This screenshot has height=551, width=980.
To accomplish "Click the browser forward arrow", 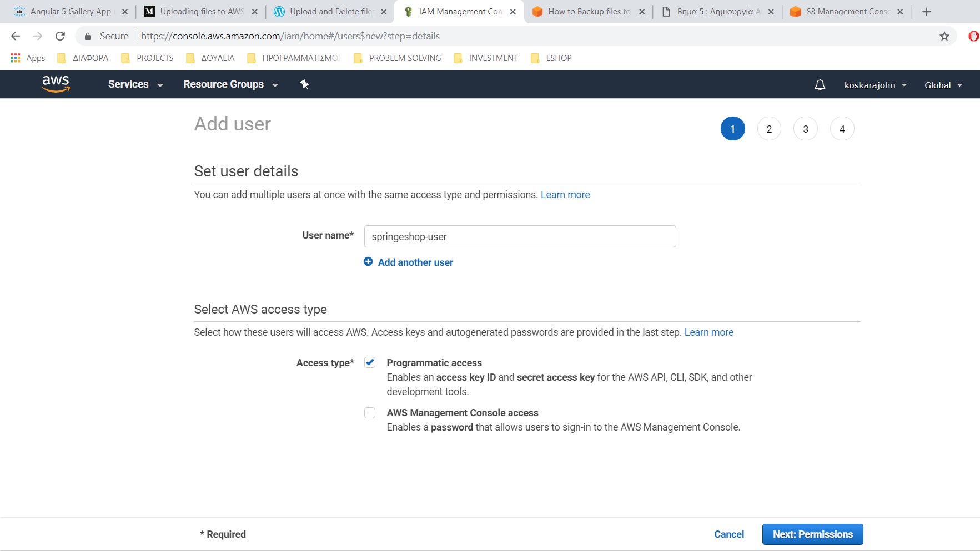I will pyautogui.click(x=38, y=36).
